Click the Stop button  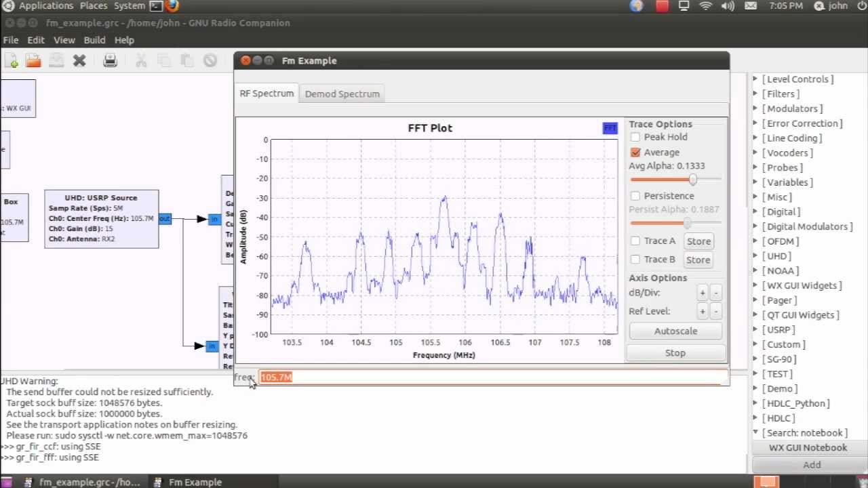[675, 353]
